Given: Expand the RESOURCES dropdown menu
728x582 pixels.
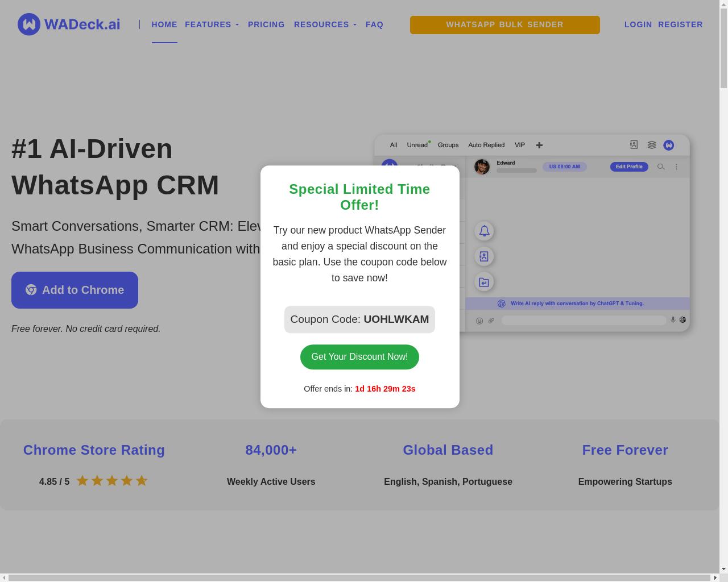Looking at the screenshot, I should tap(325, 24).
